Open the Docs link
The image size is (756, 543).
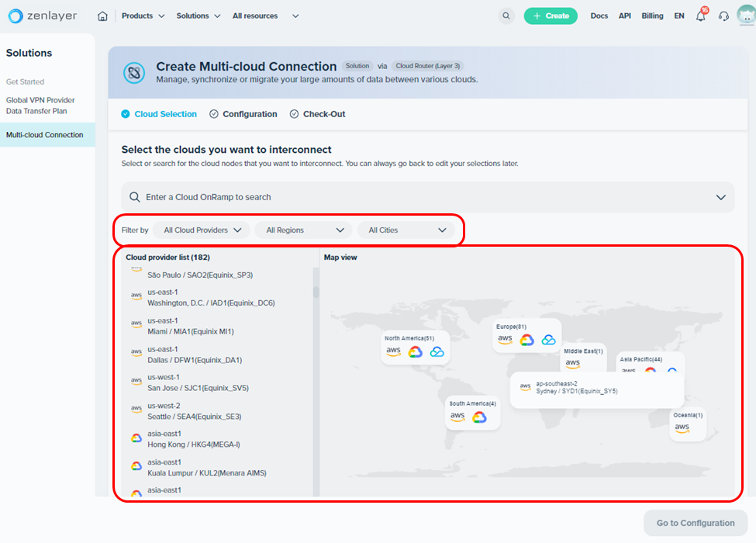599,16
